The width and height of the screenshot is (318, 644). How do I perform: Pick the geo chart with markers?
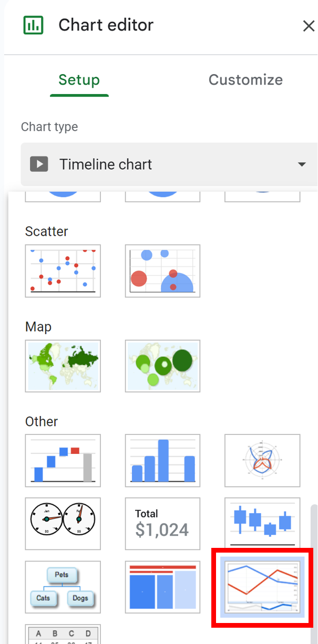162,366
